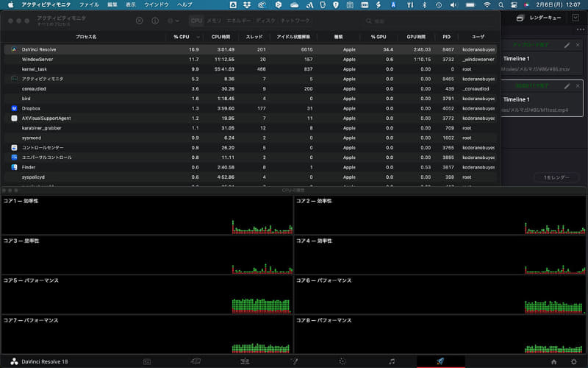This screenshot has height=368, width=588.
Task: Sort by PID column header
Action: coord(446,37)
